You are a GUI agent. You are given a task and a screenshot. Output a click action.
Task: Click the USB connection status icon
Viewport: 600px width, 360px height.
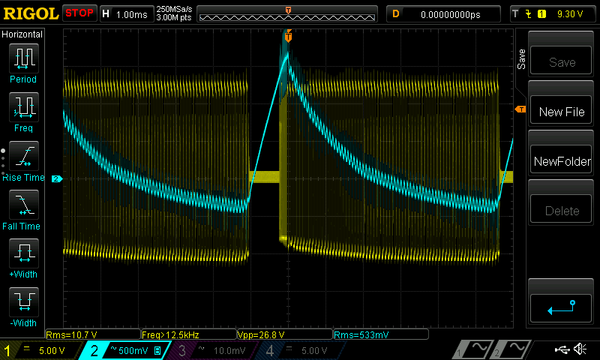562,349
